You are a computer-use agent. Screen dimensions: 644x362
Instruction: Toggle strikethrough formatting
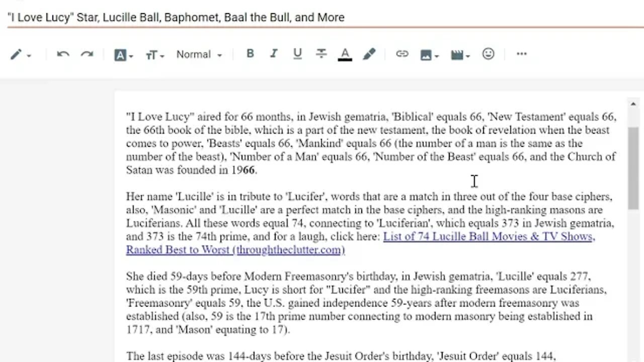click(x=321, y=54)
